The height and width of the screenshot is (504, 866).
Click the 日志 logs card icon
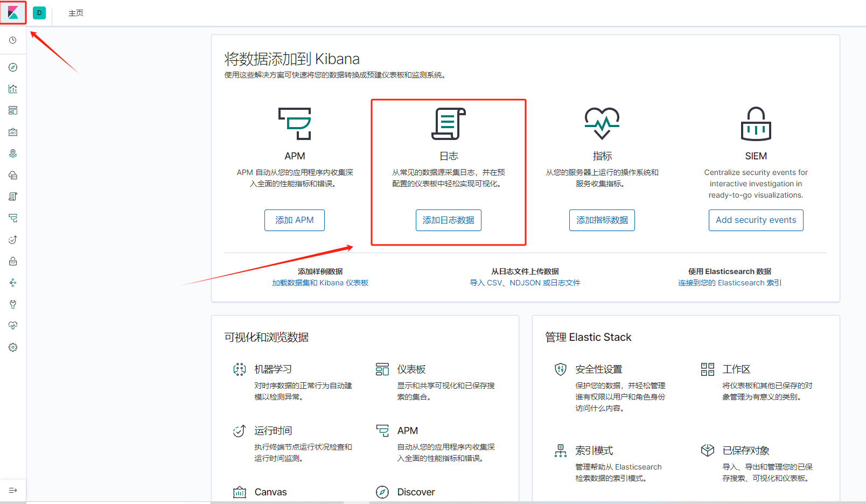(449, 124)
